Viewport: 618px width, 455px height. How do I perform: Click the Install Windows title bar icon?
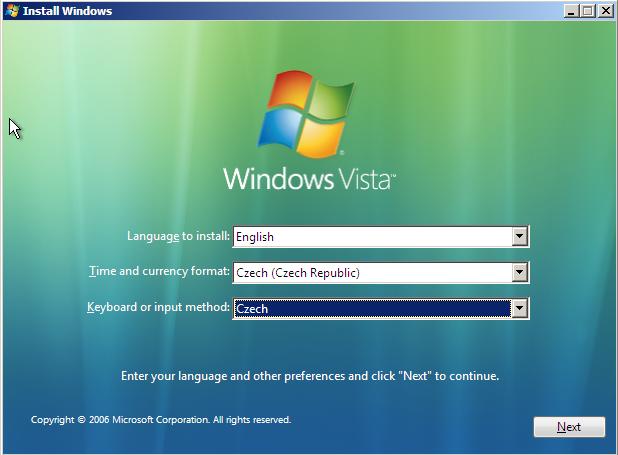pyautogui.click(x=12, y=11)
